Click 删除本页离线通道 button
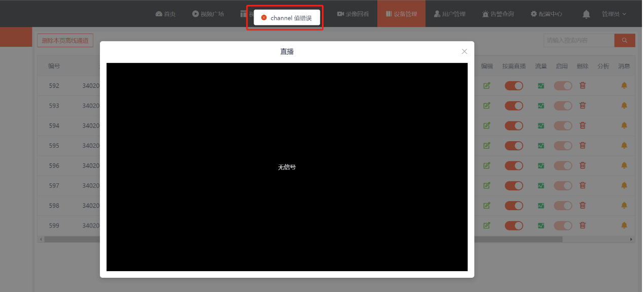Viewport: 644px width, 292px height. coord(65,41)
